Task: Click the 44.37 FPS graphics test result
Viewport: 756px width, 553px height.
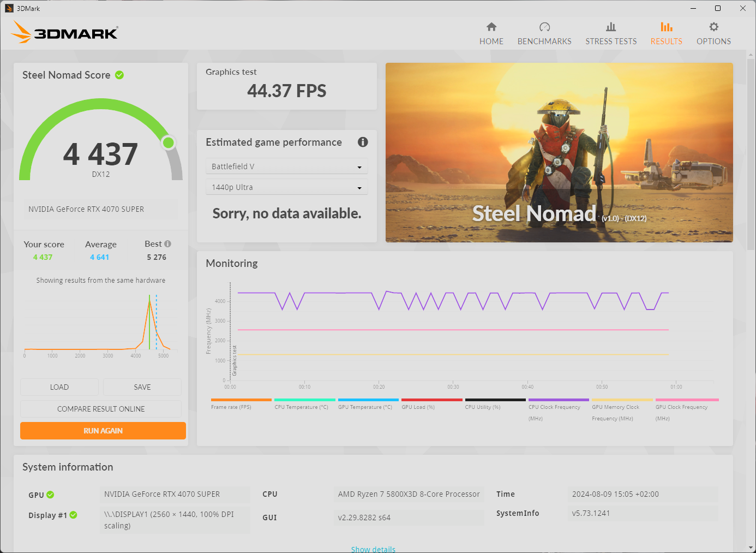Action: (x=287, y=91)
